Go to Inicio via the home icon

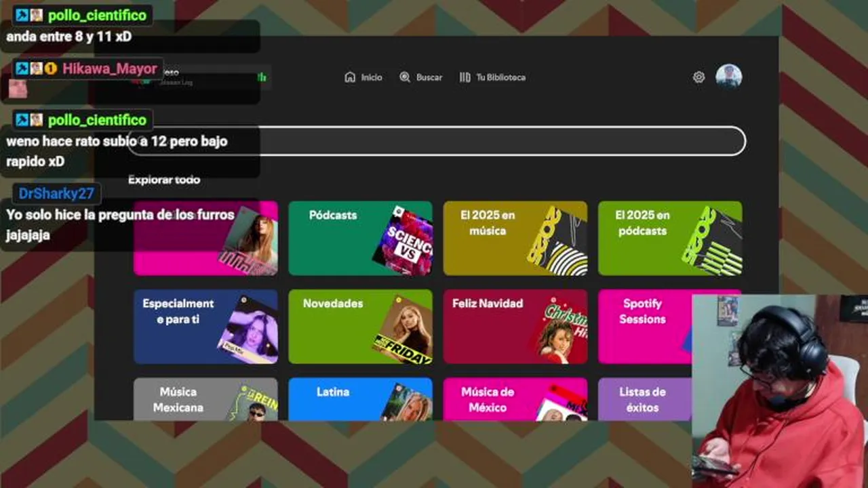[x=350, y=77]
